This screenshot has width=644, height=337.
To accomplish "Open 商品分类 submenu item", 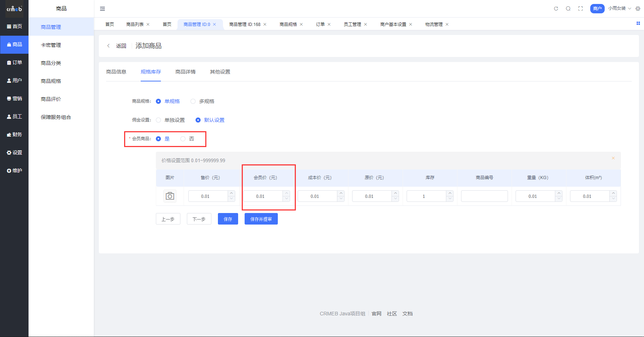I will tap(61, 63).
